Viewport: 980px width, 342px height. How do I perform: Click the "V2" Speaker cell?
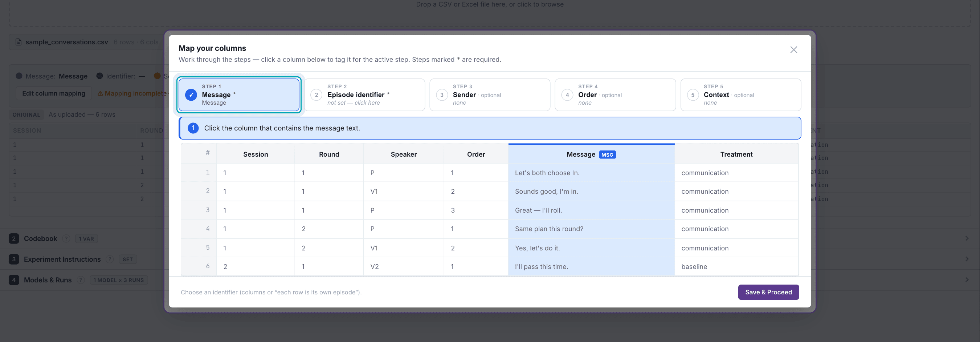[404, 267]
